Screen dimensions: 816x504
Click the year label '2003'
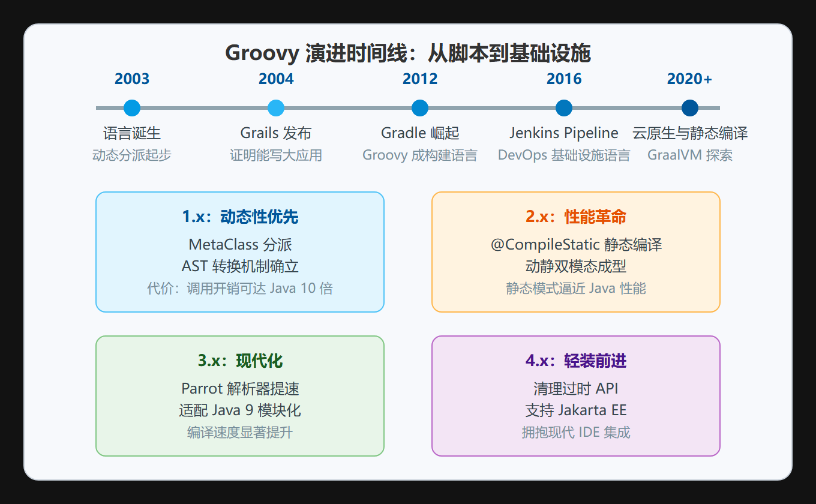tap(132, 79)
